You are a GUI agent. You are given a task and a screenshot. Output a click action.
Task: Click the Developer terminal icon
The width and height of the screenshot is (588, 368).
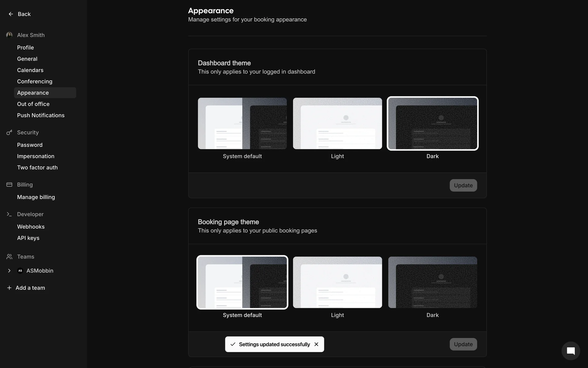(9, 214)
